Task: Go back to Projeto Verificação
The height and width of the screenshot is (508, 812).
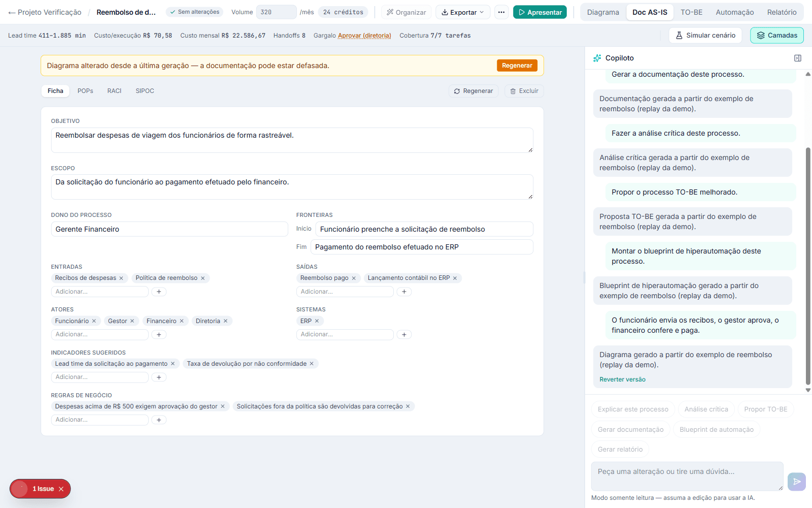Action: pos(45,12)
